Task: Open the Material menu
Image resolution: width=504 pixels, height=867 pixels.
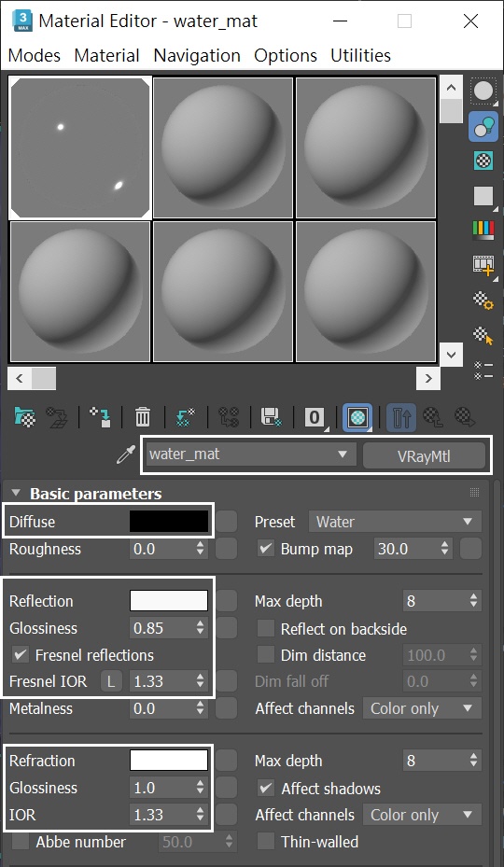Action: (x=106, y=55)
